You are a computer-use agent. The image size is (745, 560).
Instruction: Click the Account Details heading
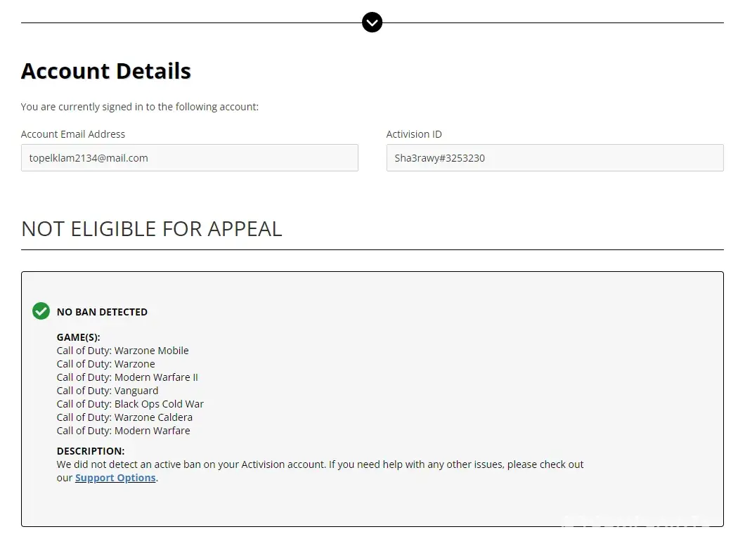coord(106,71)
